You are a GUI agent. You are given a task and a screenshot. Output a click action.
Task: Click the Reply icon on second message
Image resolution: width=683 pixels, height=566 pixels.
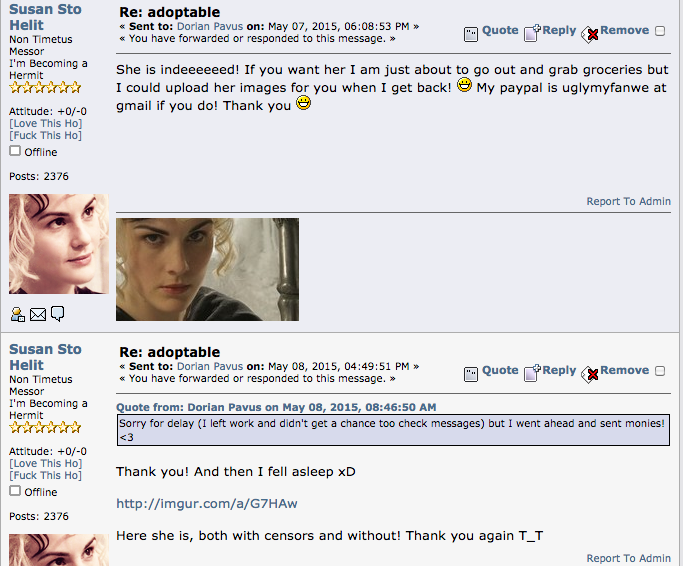(532, 373)
